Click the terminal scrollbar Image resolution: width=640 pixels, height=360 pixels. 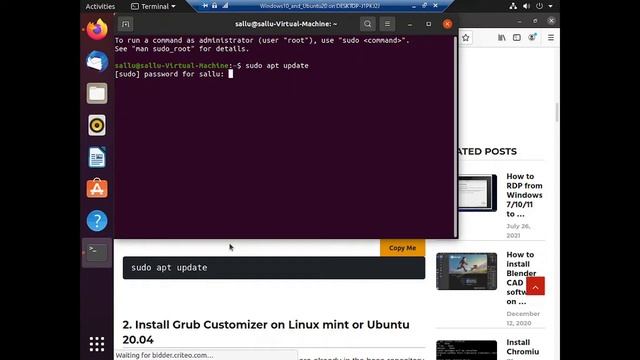[456, 136]
